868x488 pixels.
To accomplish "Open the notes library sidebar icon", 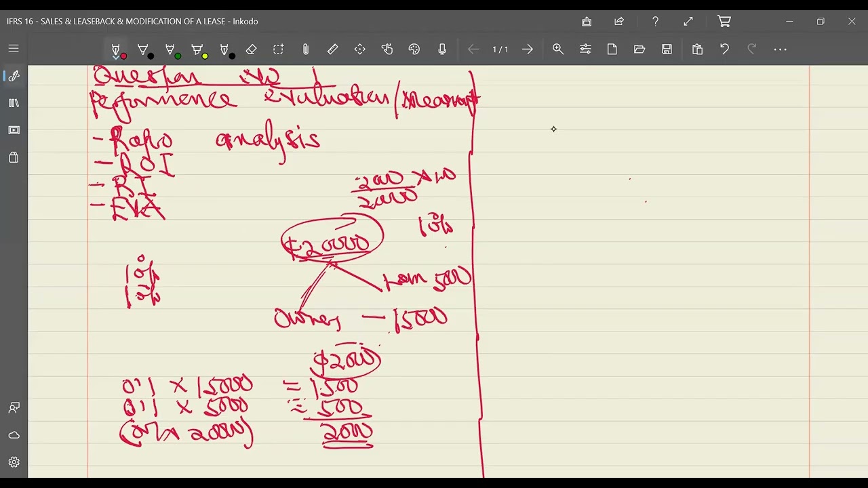I will 14,103.
